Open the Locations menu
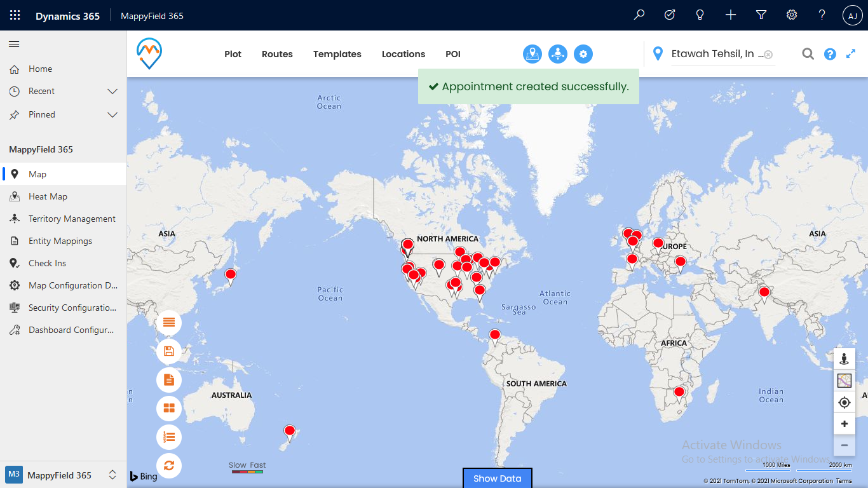This screenshot has height=488, width=868. coord(403,54)
